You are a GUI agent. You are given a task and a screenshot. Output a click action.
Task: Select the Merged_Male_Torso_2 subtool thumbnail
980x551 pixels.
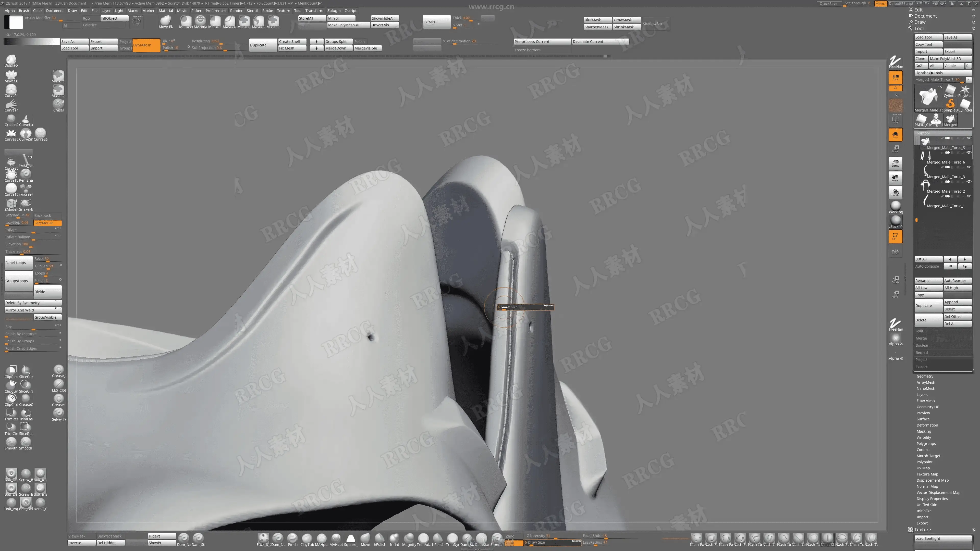click(925, 185)
